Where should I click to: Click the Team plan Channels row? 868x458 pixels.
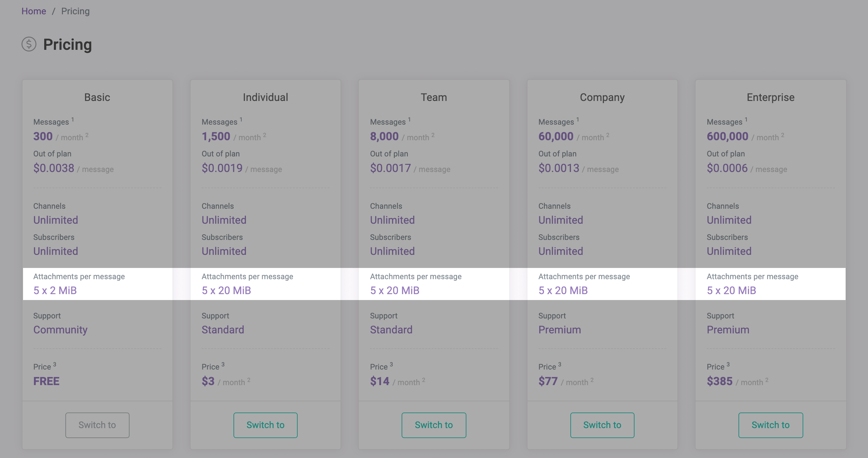pyautogui.click(x=433, y=213)
